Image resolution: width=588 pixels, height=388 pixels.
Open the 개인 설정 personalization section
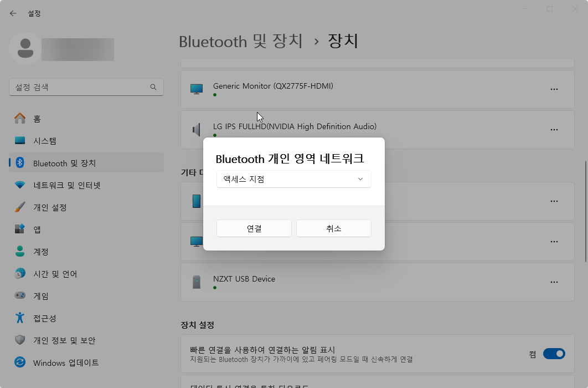(55, 207)
